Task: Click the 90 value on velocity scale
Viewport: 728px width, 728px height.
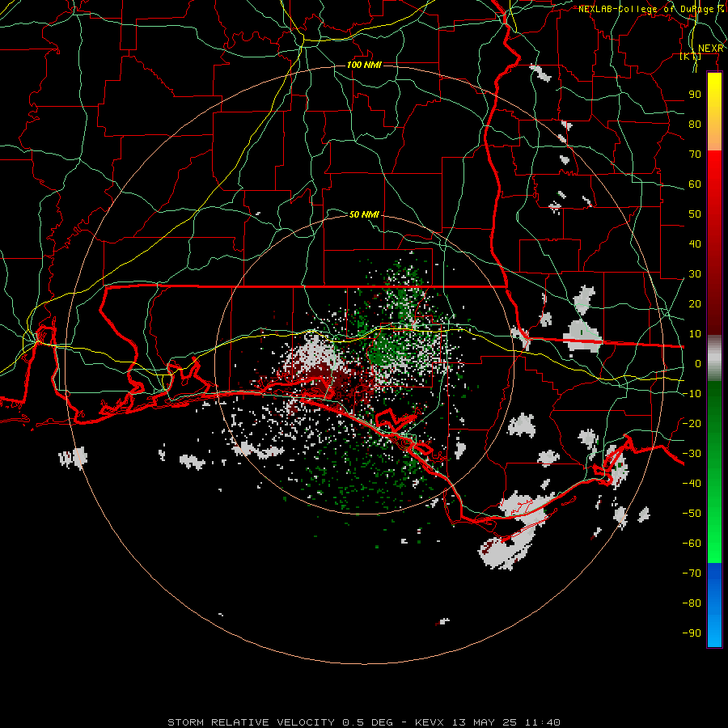Action: tap(695, 95)
